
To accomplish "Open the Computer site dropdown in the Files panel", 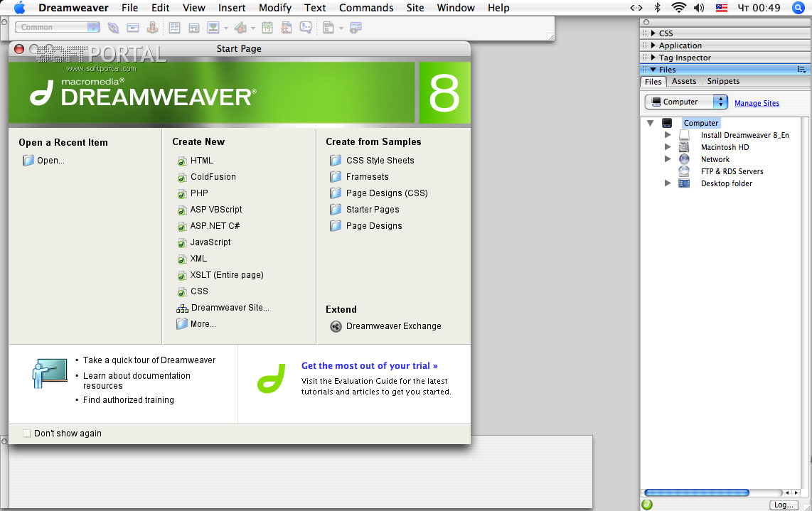I will [x=685, y=102].
